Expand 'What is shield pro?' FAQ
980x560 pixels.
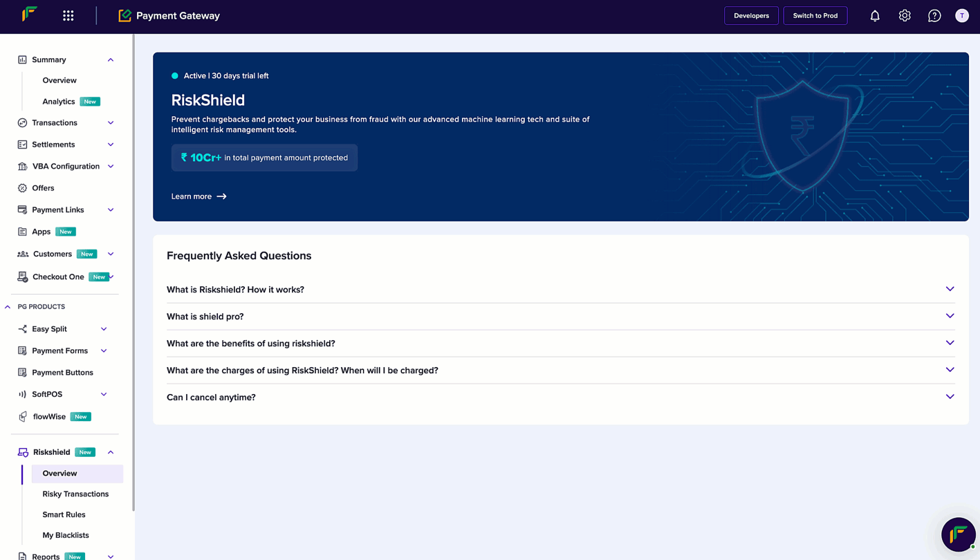[560, 317]
